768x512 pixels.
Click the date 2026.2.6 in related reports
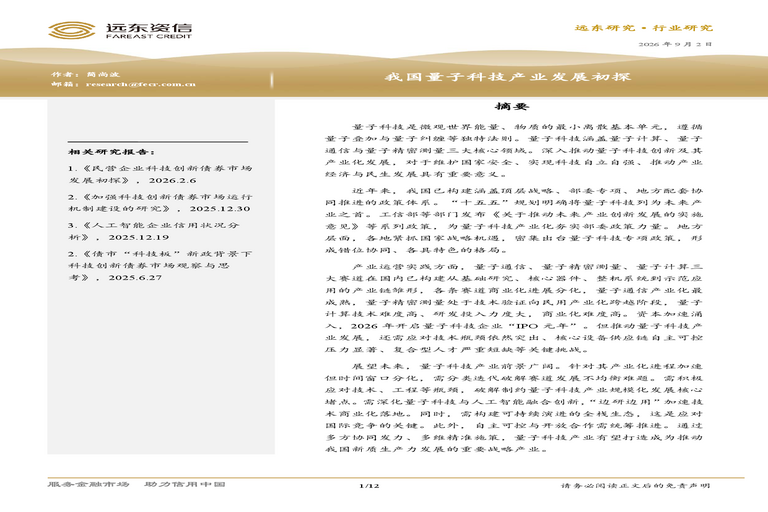coord(172,180)
